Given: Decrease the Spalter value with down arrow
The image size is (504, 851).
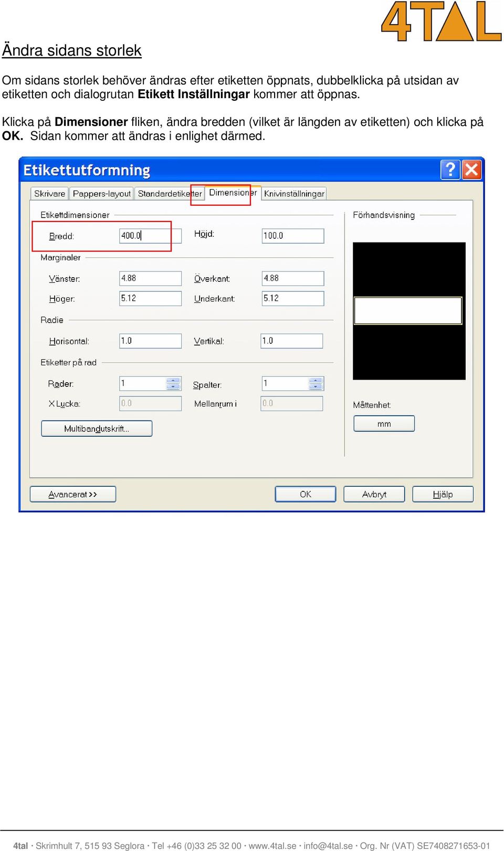Looking at the screenshot, I should point(316,387).
